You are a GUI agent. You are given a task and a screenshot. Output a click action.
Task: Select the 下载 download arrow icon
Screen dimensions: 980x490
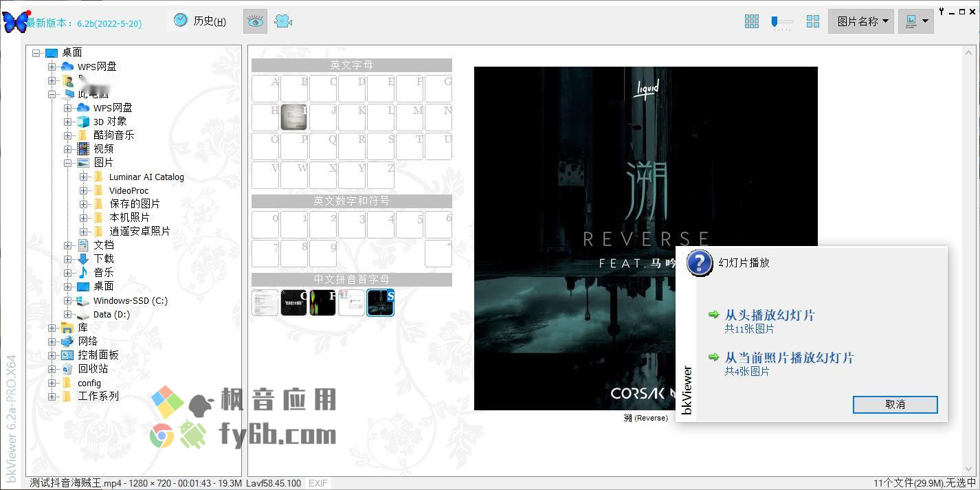pos(83,259)
